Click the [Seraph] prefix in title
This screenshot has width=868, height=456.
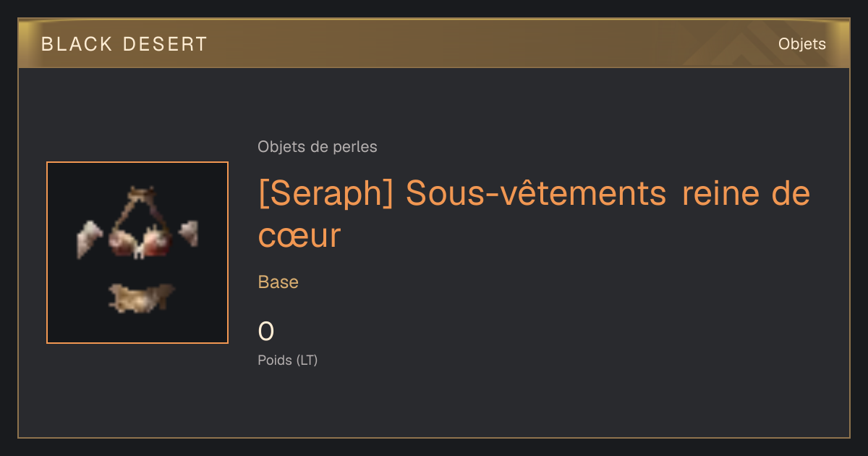pyautogui.click(x=325, y=194)
